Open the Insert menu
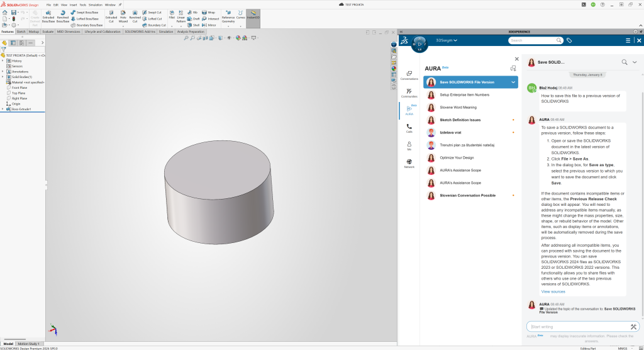 click(73, 4)
